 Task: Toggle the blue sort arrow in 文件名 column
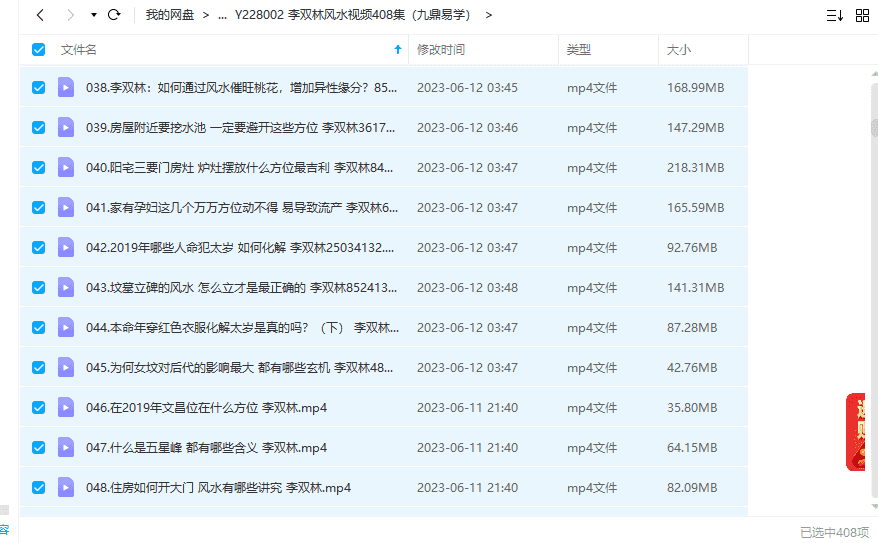tap(398, 49)
